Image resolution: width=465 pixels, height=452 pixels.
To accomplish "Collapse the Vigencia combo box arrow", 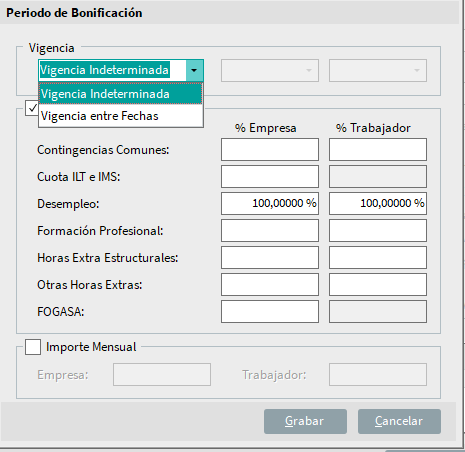I will [194, 70].
